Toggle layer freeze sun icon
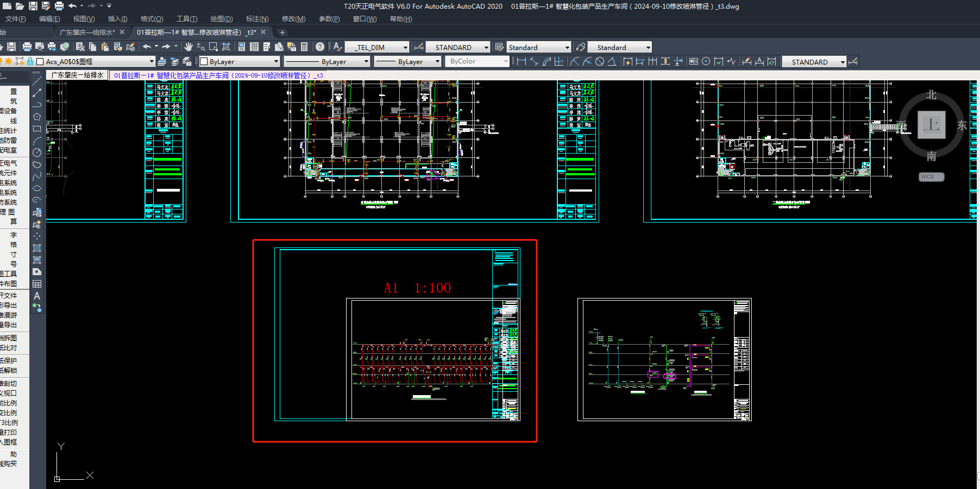This screenshot has height=489, width=980. (9, 61)
